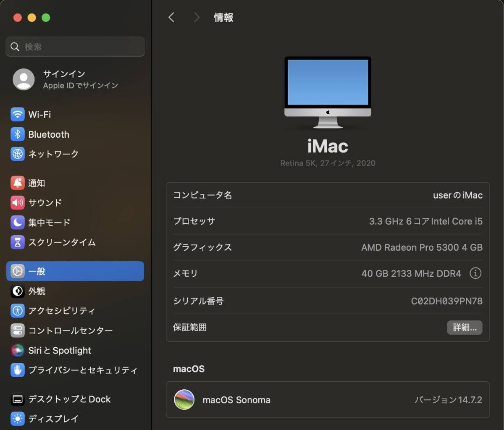Click the プライバシーとセキュリティ hand icon

17,370
